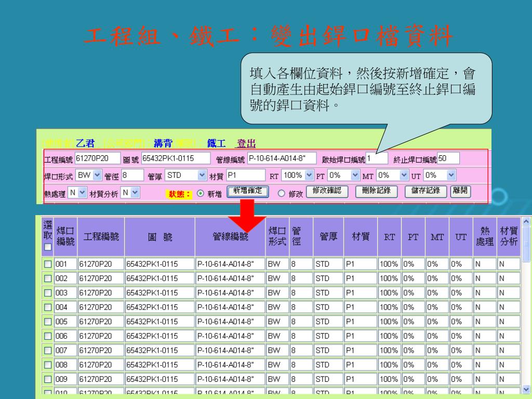This screenshot has width=532, height=399.
Task: Check the box for row 007
Action: 48,351
